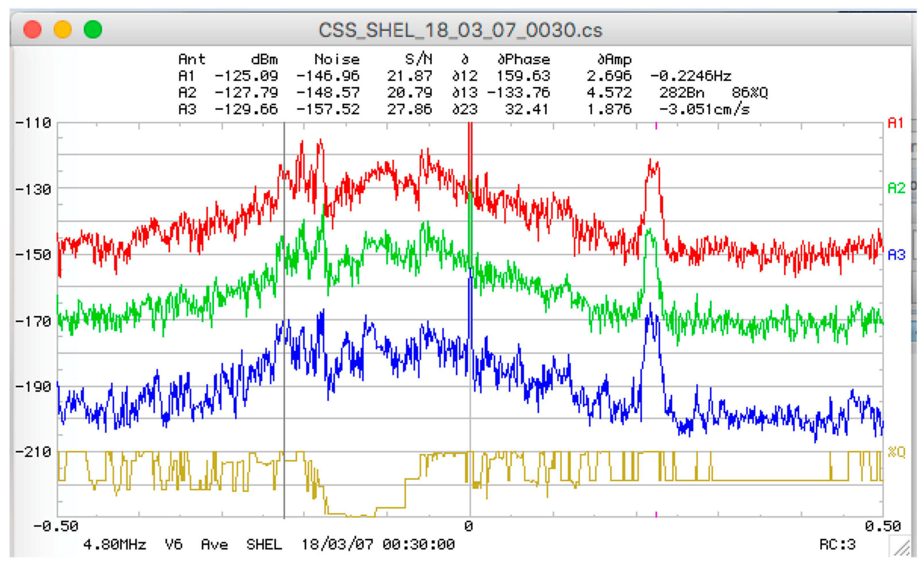Viewport: 924px width, 569px height.
Task: Click the S/N value 27.86
Action: [x=410, y=109]
